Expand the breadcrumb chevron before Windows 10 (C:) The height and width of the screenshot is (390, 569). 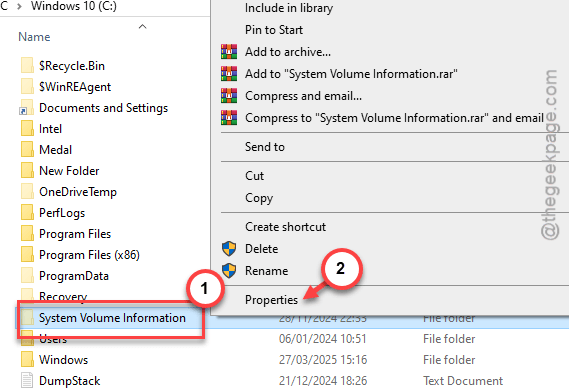[x=19, y=7]
